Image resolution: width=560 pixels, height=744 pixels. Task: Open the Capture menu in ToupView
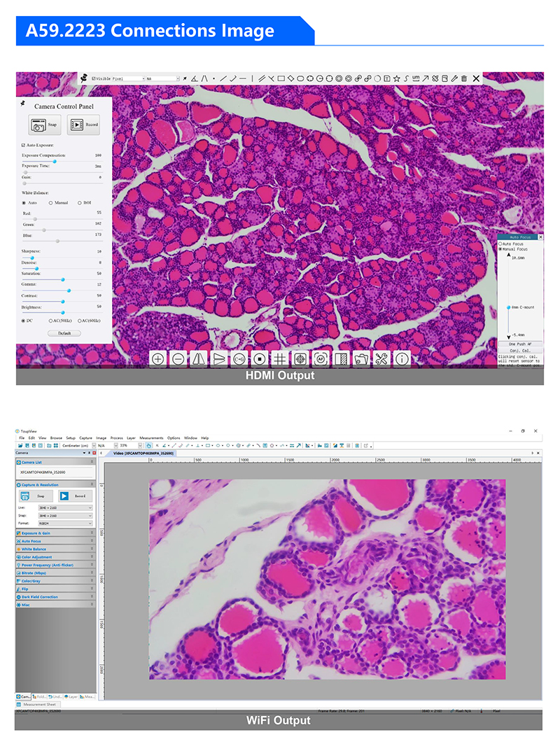tap(85, 438)
